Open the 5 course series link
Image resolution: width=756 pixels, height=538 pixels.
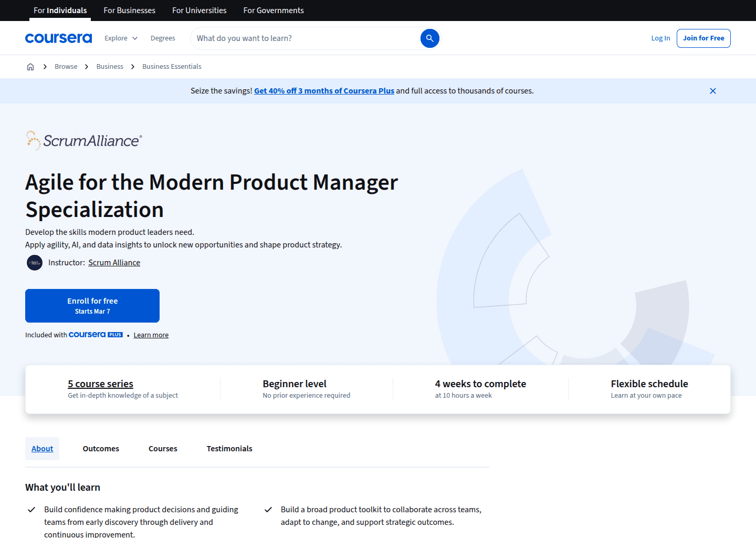click(x=100, y=384)
